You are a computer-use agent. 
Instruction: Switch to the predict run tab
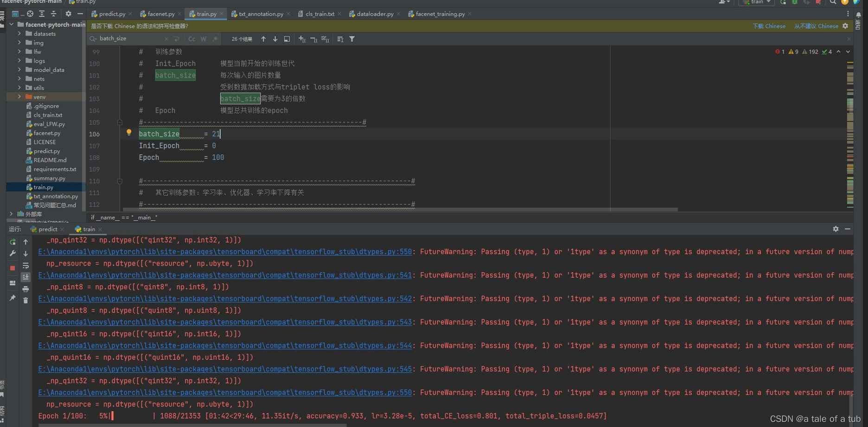(47, 229)
